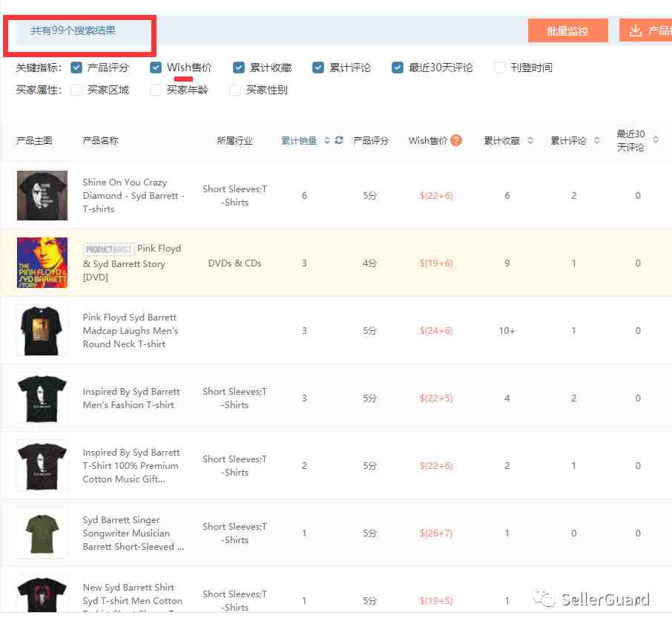Click the 累计销量 column header

click(299, 140)
